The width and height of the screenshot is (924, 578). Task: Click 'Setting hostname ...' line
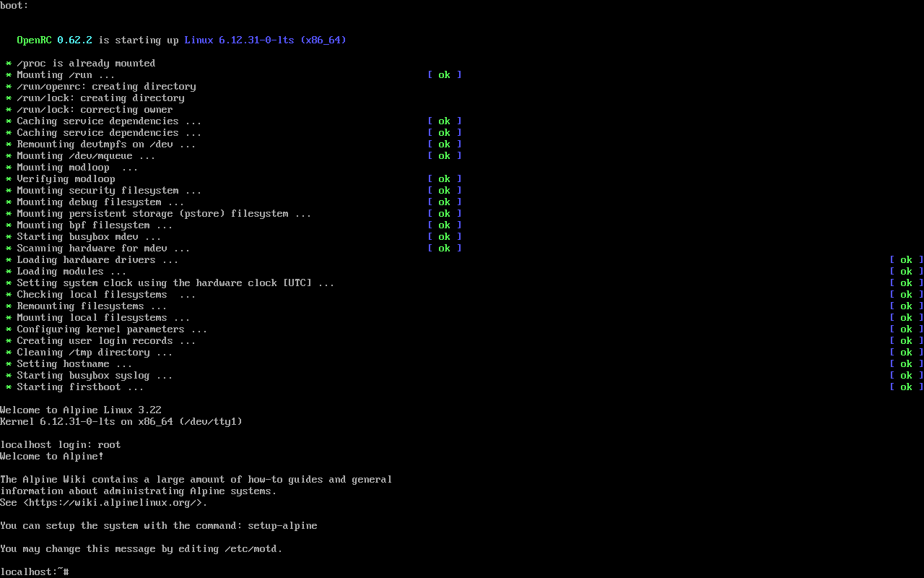pyautogui.click(x=75, y=364)
